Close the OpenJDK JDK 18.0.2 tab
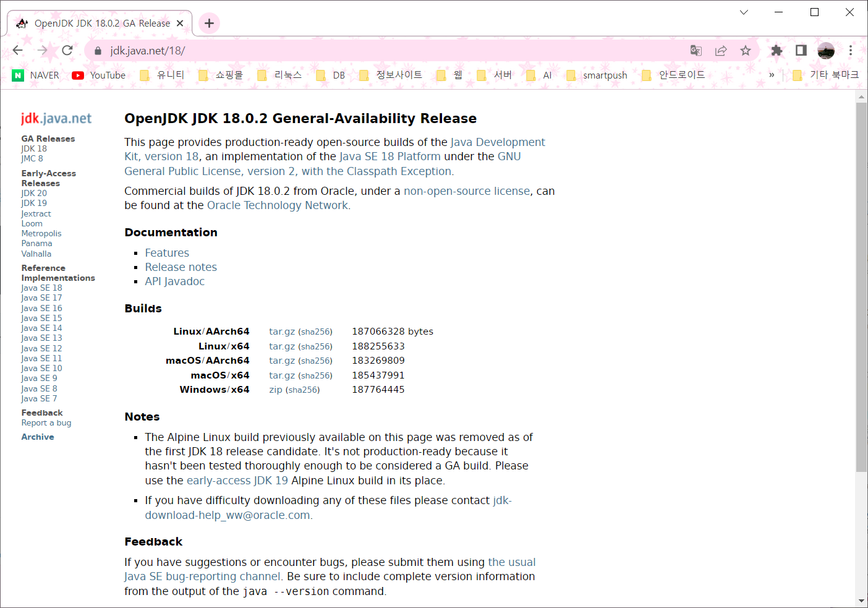 (180, 24)
